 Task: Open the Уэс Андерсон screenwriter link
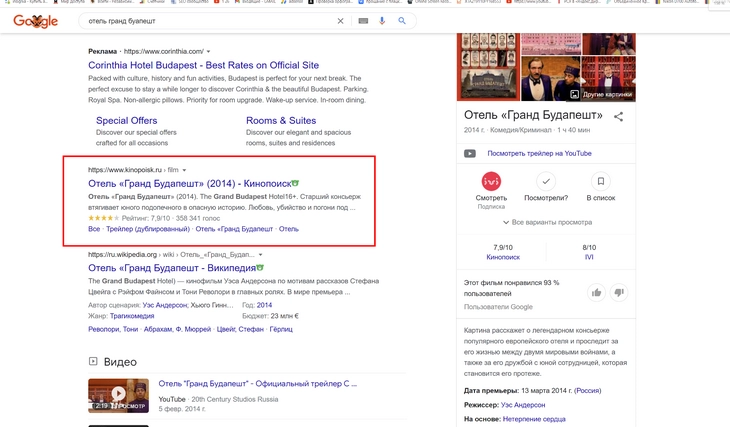[165, 305]
